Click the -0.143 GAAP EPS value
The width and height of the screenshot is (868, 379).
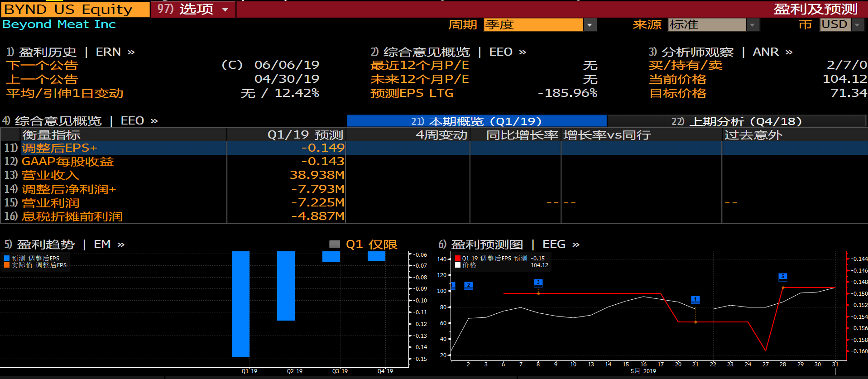coord(323,162)
